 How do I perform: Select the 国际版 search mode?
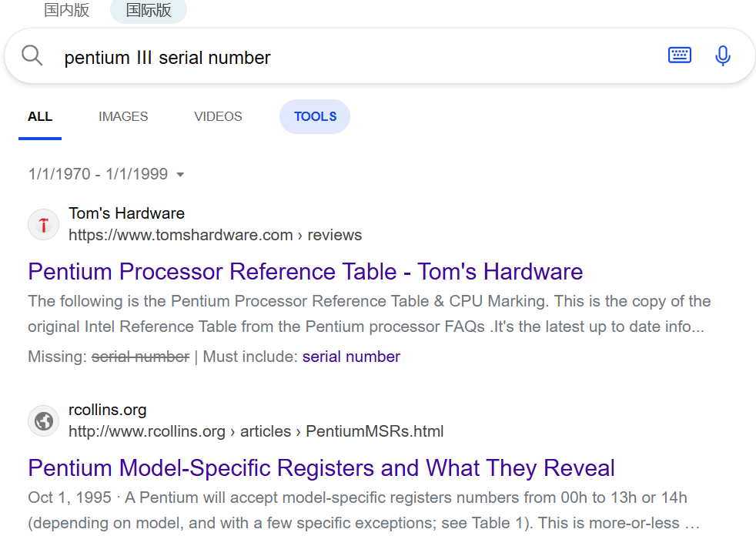coord(149,10)
